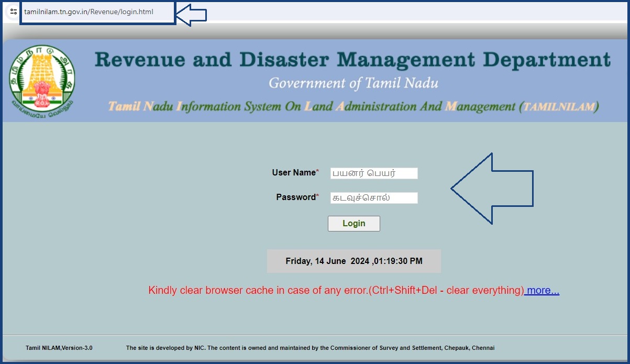Click the Login button
630x364 pixels.
pyautogui.click(x=353, y=223)
